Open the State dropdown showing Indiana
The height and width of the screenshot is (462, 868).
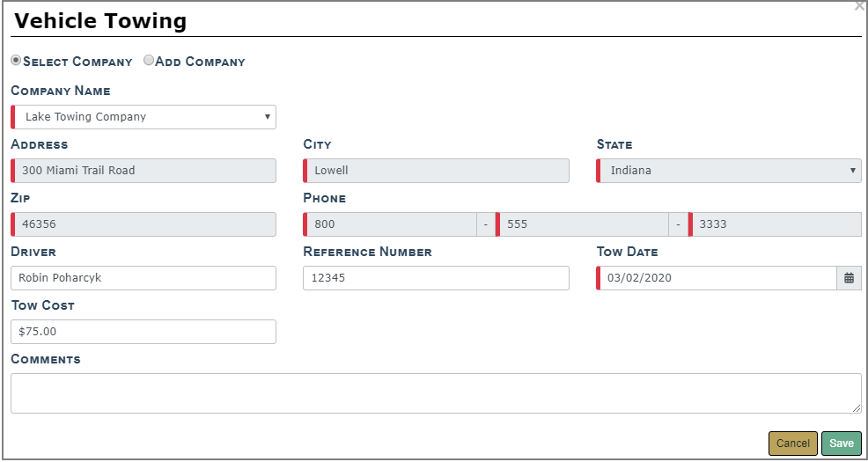point(729,171)
